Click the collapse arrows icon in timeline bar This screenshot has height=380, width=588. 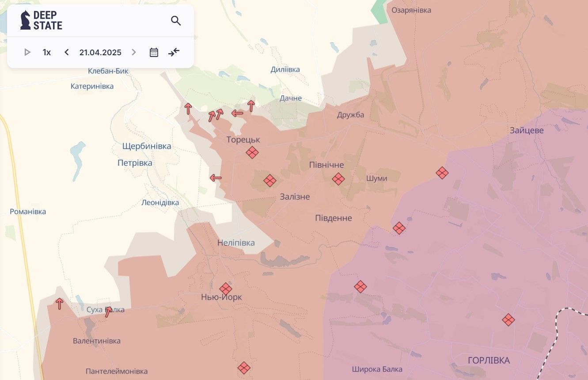coord(174,53)
